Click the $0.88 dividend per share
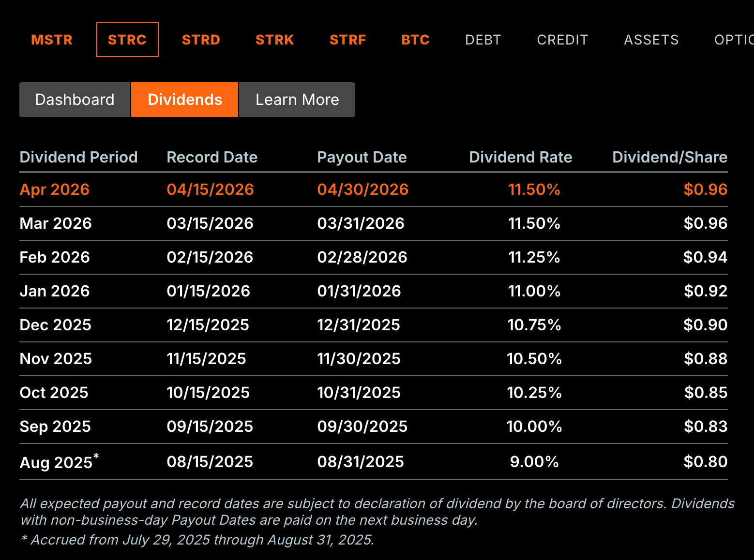 click(x=706, y=359)
